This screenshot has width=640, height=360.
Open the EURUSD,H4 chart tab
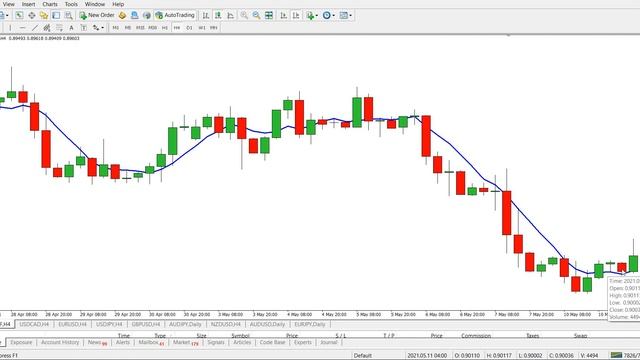coord(72,324)
